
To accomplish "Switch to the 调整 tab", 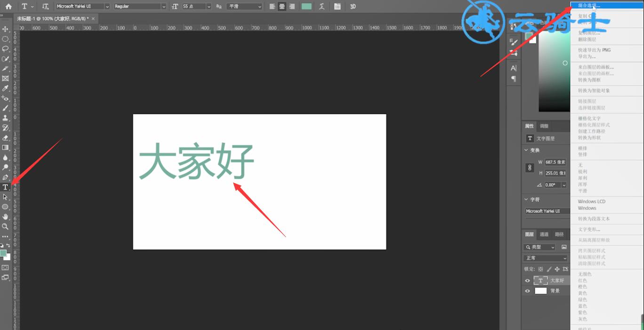I will coord(544,126).
